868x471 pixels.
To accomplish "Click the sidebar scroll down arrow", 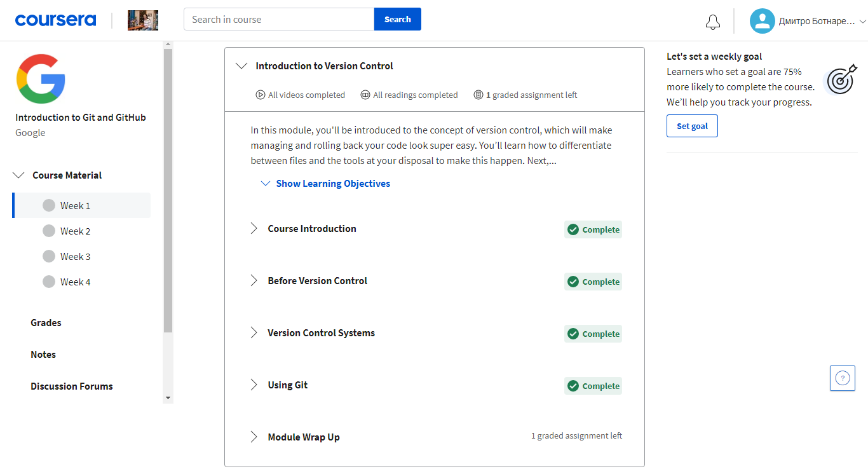I will pos(168,398).
